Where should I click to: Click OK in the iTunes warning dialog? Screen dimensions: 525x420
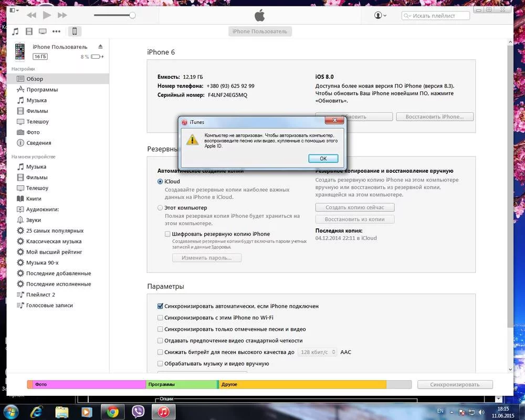(x=323, y=159)
